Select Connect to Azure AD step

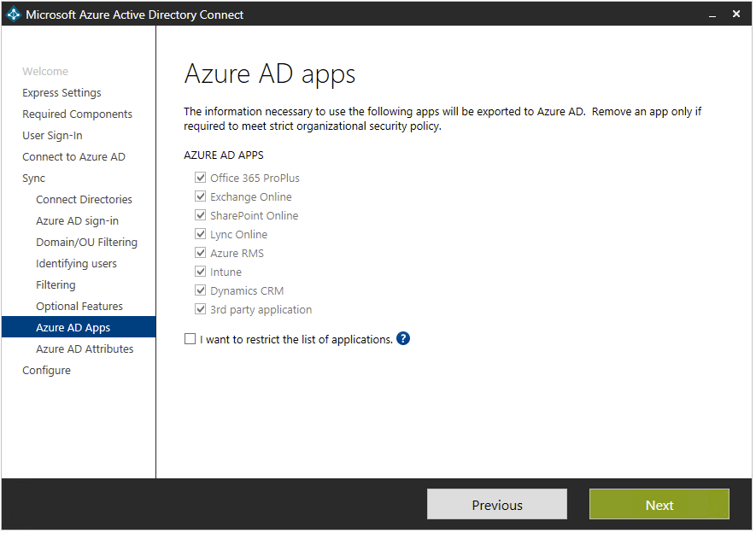click(x=73, y=156)
